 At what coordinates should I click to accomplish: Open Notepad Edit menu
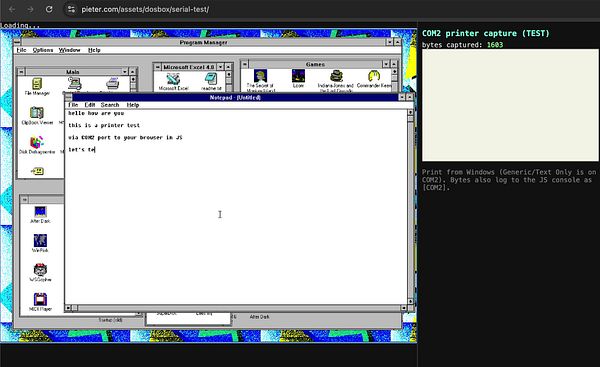[90, 105]
